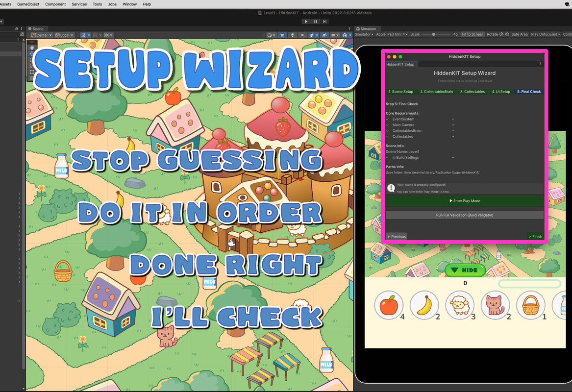Open the Center pivot mode dropdown

41,35
